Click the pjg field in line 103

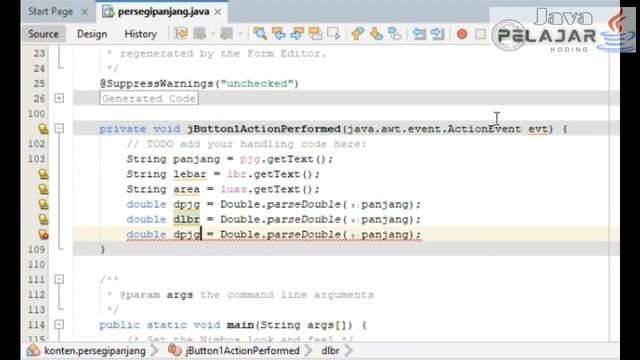pos(250,160)
